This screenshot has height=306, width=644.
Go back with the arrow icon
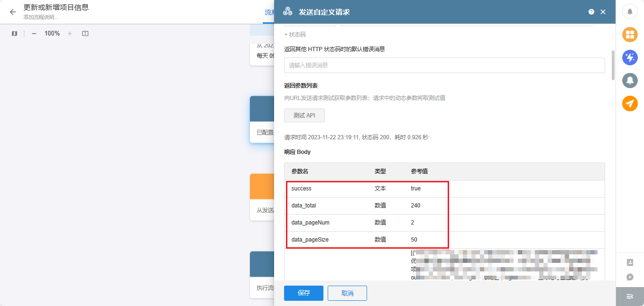[13, 12]
